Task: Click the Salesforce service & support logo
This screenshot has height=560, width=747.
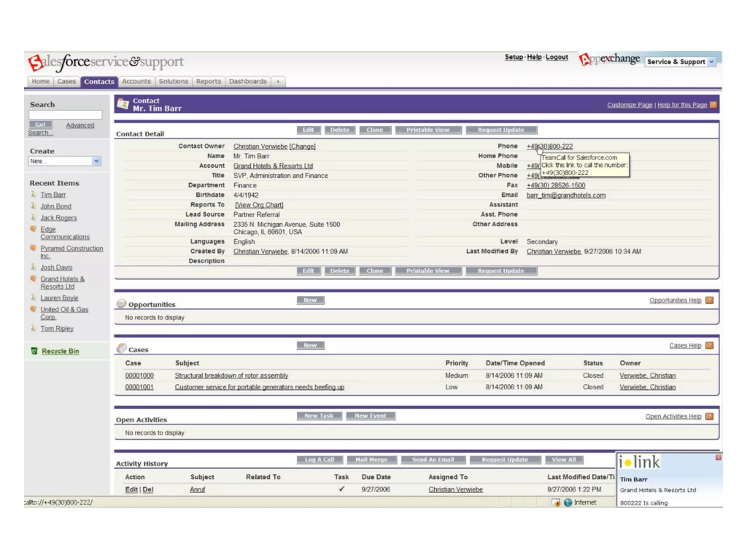Action: click(106, 62)
